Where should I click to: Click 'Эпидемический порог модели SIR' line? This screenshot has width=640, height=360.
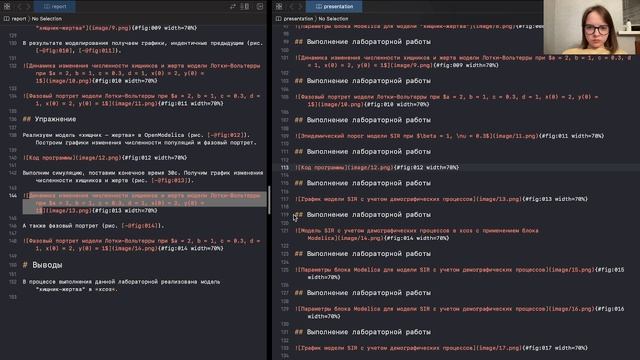pos(449,136)
